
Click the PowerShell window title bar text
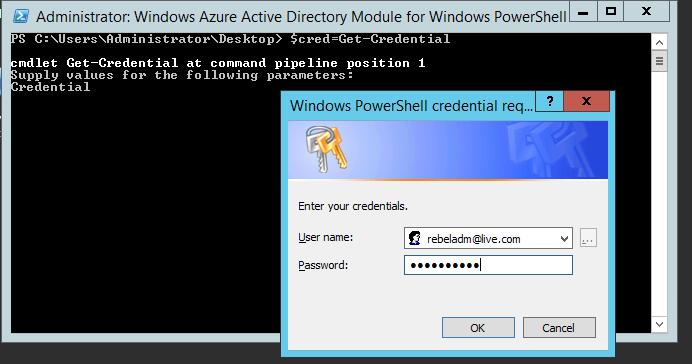pyautogui.click(x=301, y=17)
